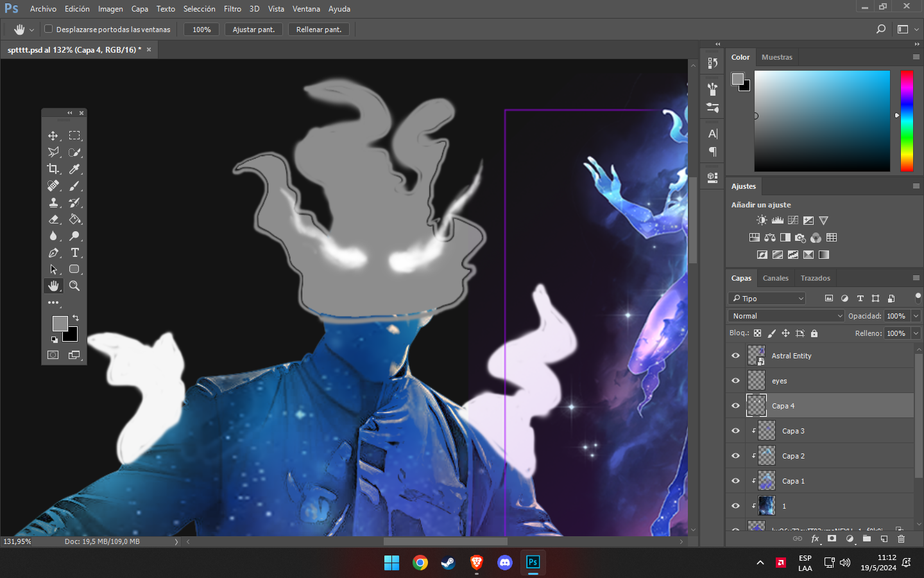Viewport: 924px width, 578px height.
Task: Hide the Capa 2 layer
Action: point(736,455)
